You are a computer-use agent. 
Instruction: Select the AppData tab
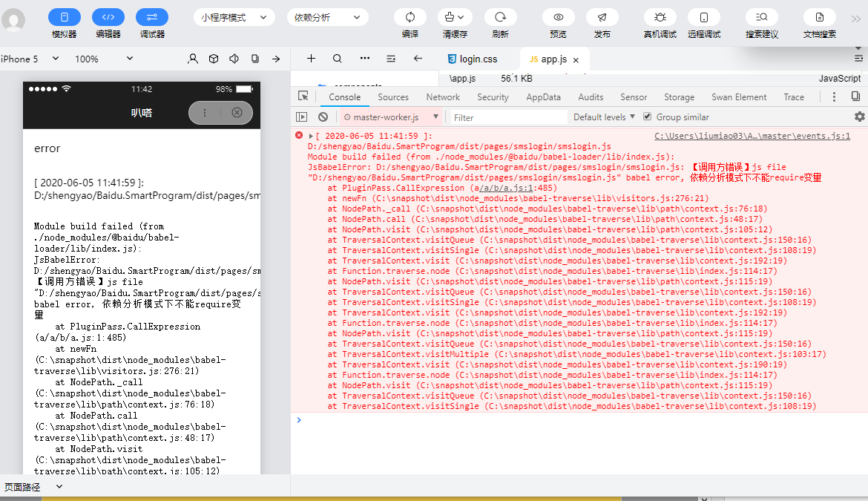[543, 97]
